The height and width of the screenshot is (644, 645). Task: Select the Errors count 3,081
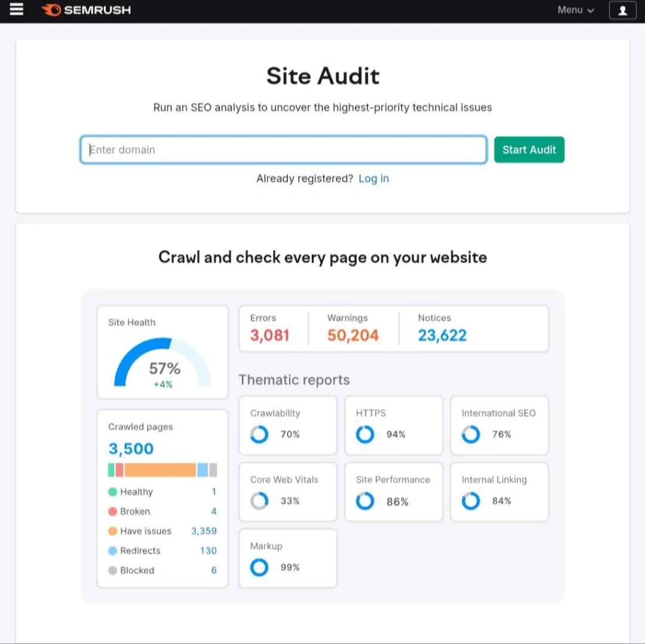click(x=270, y=335)
